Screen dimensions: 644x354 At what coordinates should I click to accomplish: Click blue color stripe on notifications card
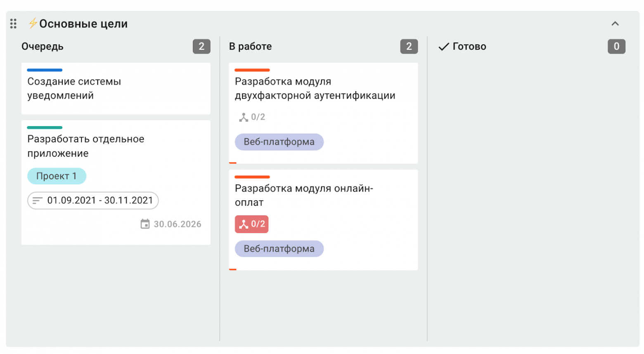[x=45, y=70]
